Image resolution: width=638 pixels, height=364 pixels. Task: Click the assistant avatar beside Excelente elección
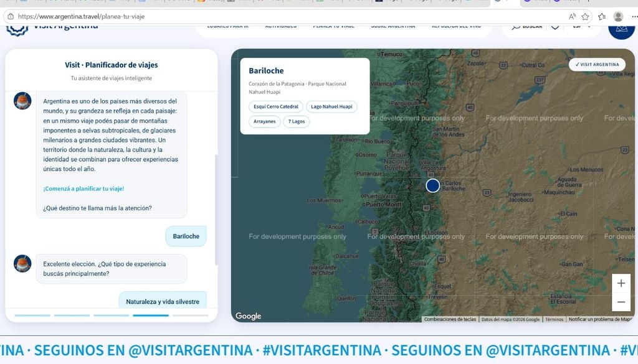pyautogui.click(x=22, y=264)
